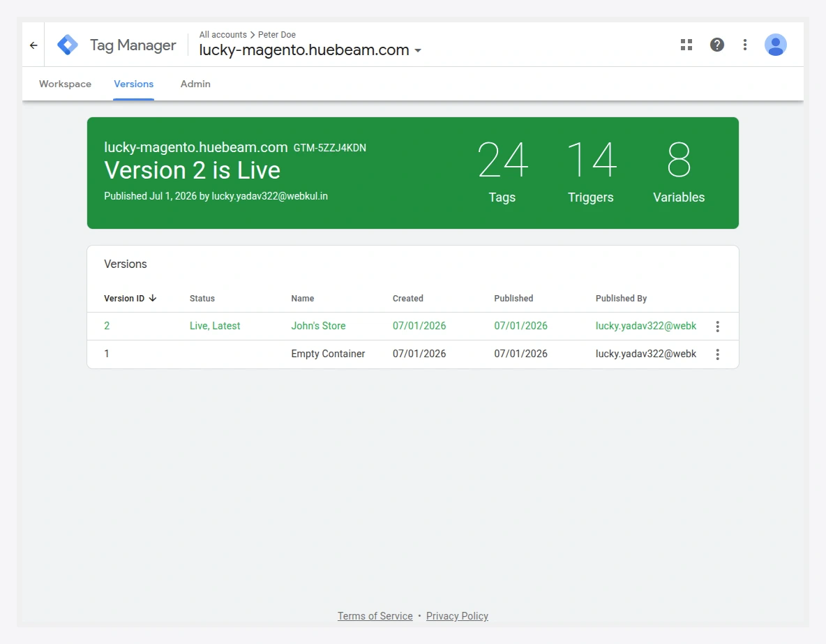Click the Empty Container version name
The width and height of the screenshot is (826, 644).
(328, 354)
